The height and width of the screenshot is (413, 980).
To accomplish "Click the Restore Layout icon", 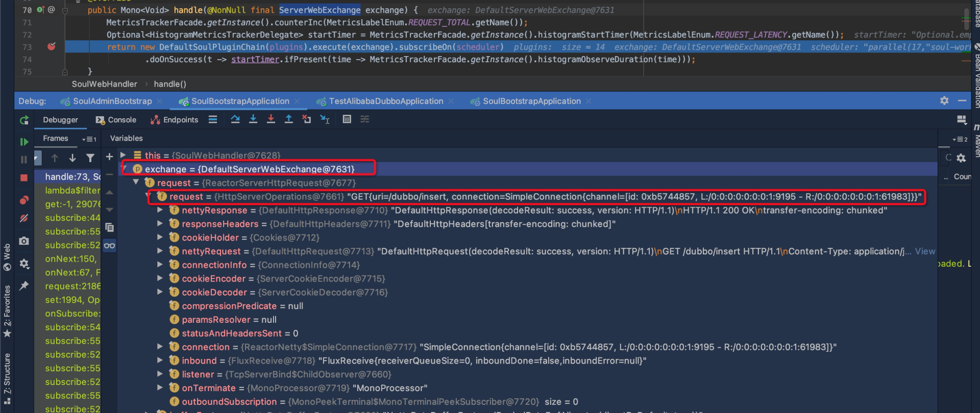I will click(x=962, y=120).
